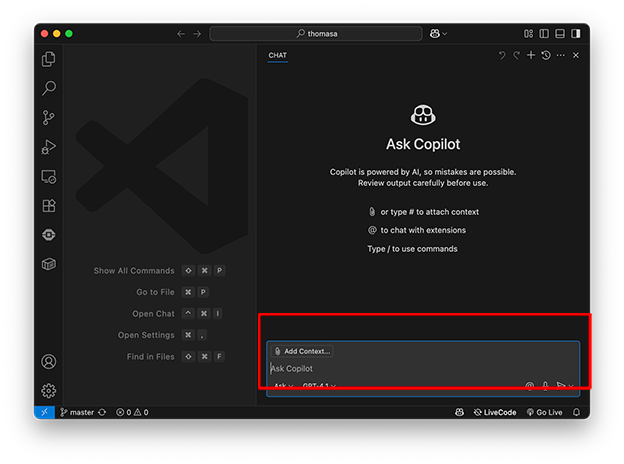Expand the send button options chevron
This screenshot has width=624, height=464.
571,386
